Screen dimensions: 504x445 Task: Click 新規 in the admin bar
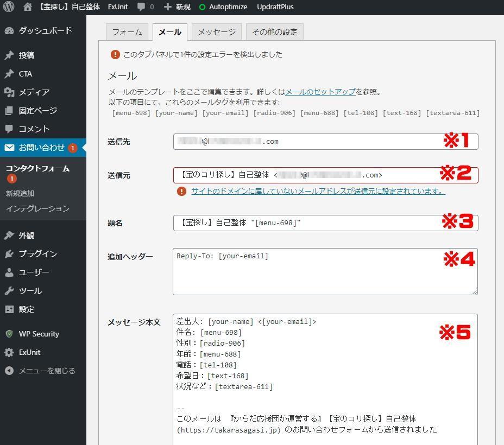pos(183,7)
